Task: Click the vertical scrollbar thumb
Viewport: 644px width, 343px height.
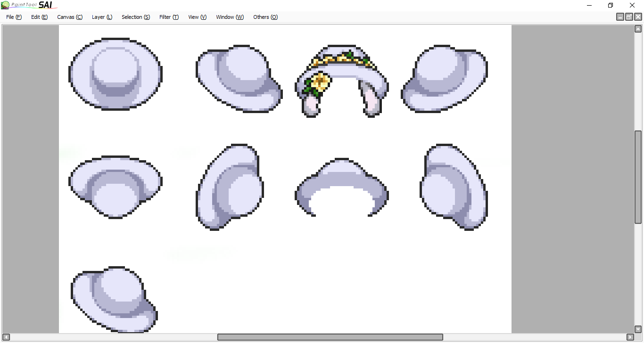Action: tap(638, 177)
